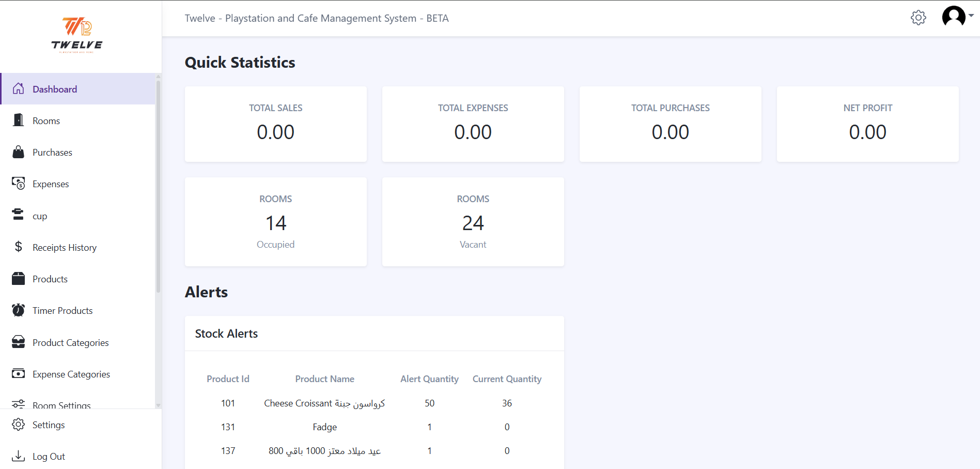Open settings gear icon in top bar
Viewport: 980px width, 469px height.
pyautogui.click(x=918, y=18)
